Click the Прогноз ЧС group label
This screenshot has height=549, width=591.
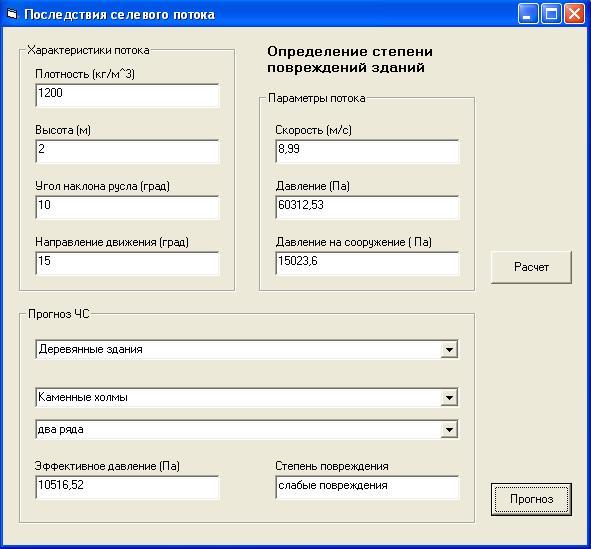(x=59, y=314)
